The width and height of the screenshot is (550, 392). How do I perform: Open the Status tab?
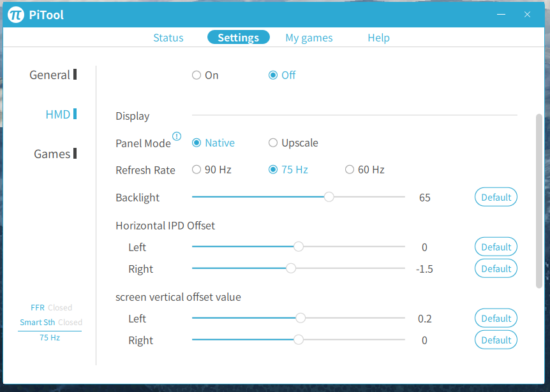168,38
